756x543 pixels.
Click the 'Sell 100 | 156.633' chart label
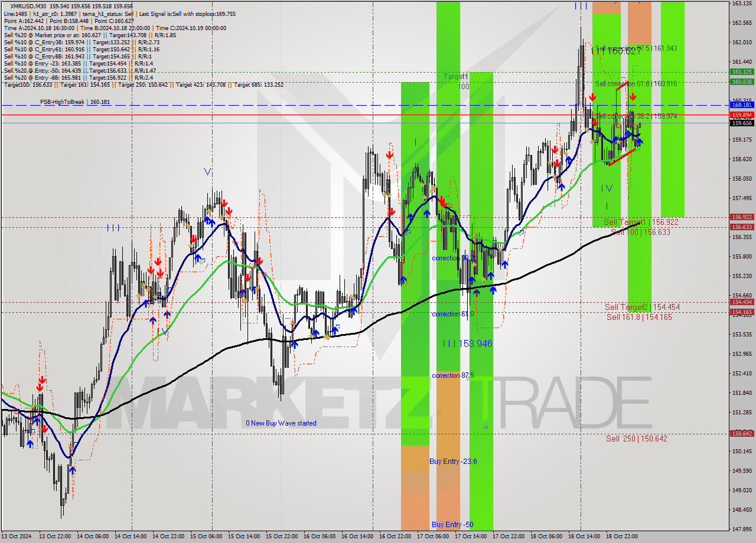[x=640, y=232]
